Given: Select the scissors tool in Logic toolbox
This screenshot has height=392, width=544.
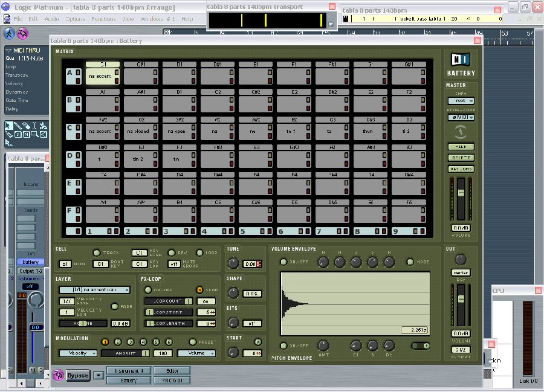Looking at the screenshot, I should point(43,126).
